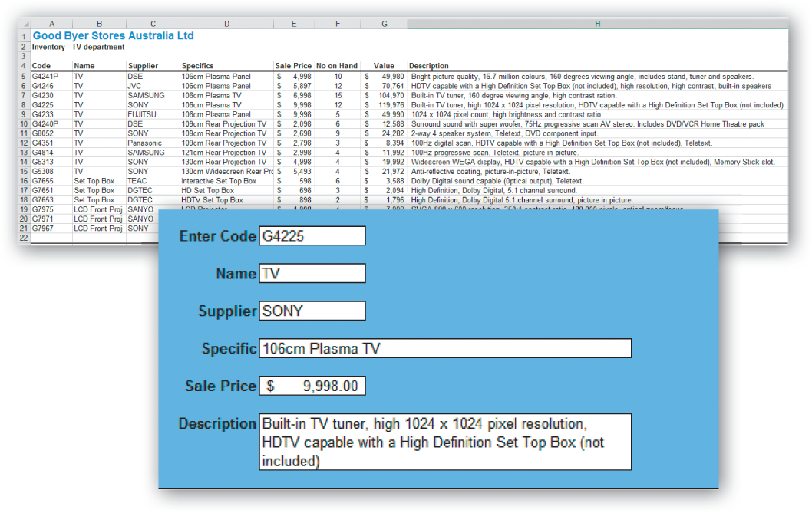Viewport: 812px width, 513px height.
Task: Click the Specific field with 106cm Plasma TV
Action: (445, 348)
